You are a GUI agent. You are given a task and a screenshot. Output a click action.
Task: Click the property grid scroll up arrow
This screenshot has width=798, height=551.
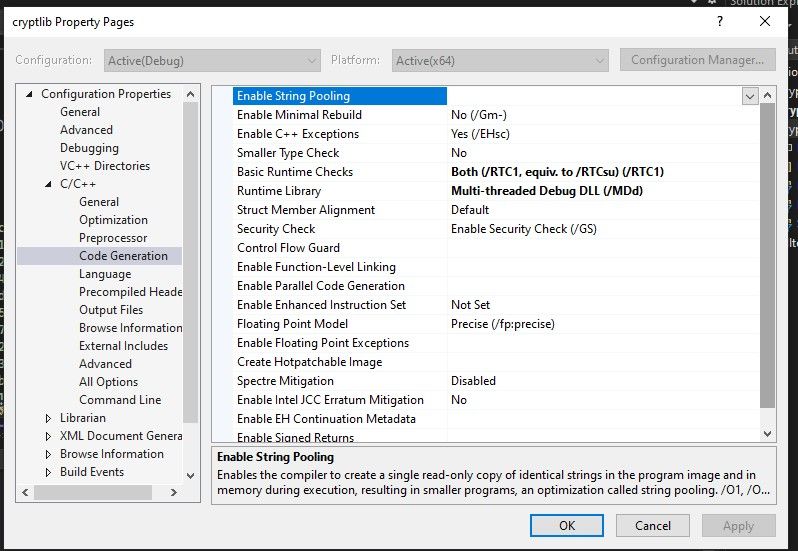point(767,95)
